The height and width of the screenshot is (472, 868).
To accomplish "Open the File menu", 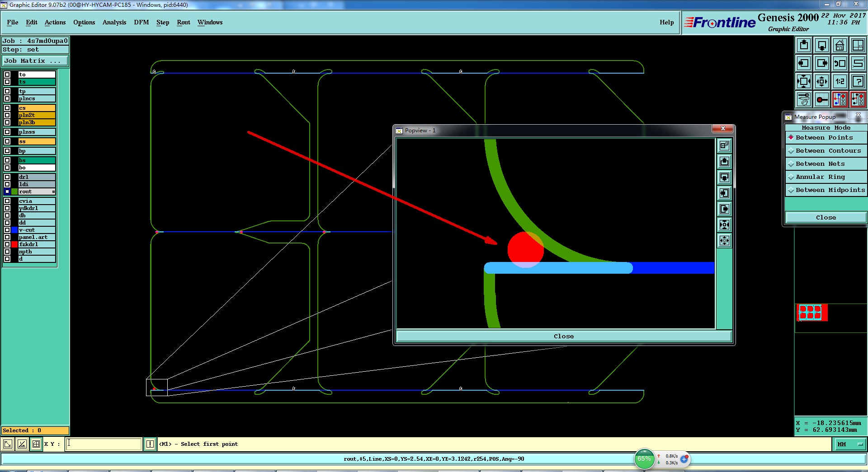I will [x=13, y=22].
